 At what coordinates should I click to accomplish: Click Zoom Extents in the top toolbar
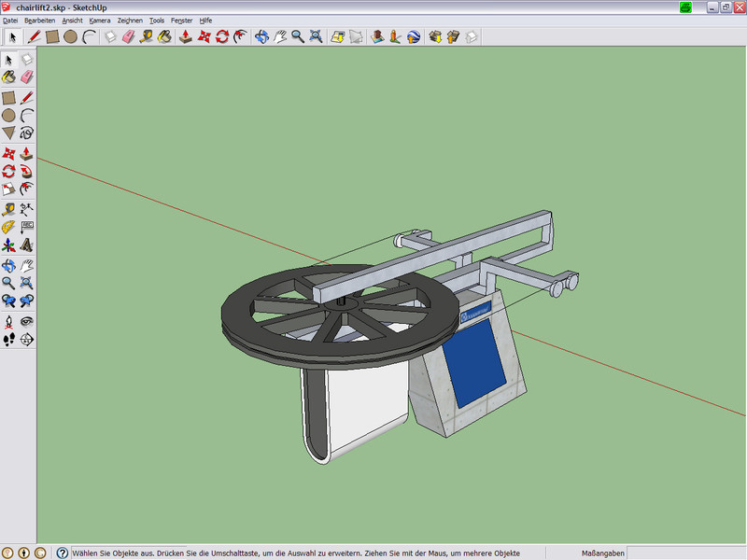click(x=316, y=36)
